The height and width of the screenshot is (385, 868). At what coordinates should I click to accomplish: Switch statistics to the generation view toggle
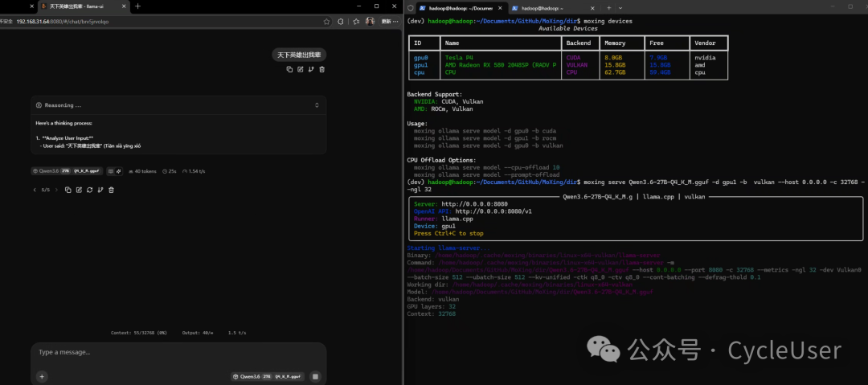pos(118,171)
